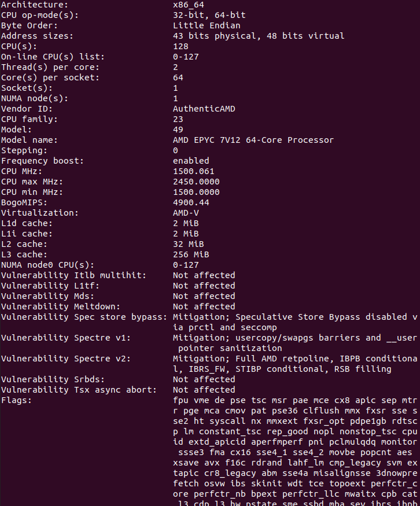Click the 'BogoMIPS:' label
The height and width of the screenshot is (506, 420).
(x=24, y=202)
